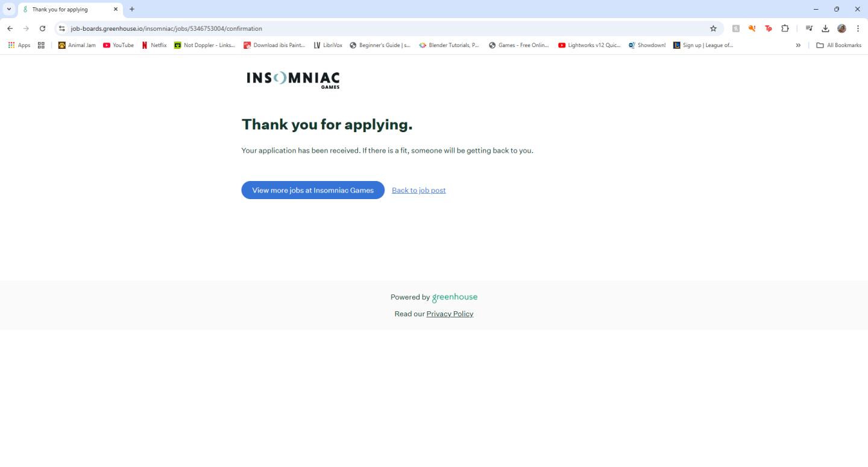The image size is (868, 467).
Task: Open the Animal Jam bookmark
Action: 77,45
